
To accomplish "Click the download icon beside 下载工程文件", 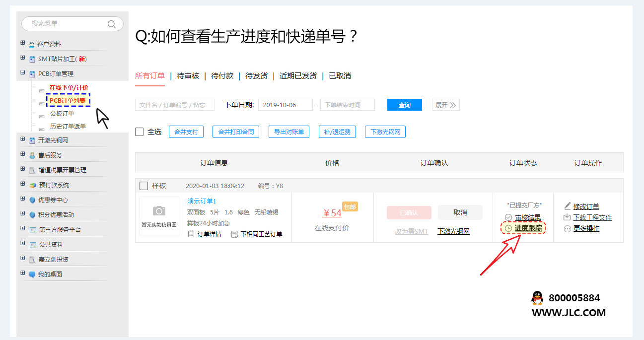I will pos(567,217).
